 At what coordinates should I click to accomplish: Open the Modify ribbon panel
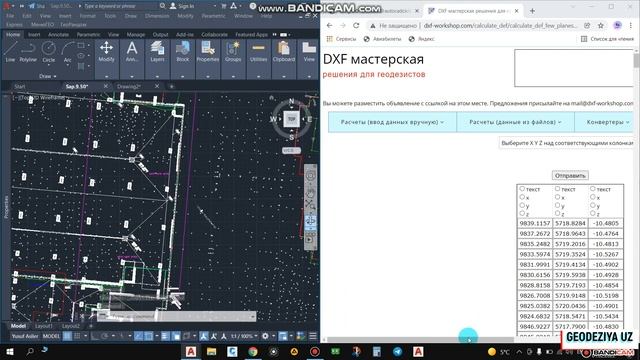(x=107, y=52)
